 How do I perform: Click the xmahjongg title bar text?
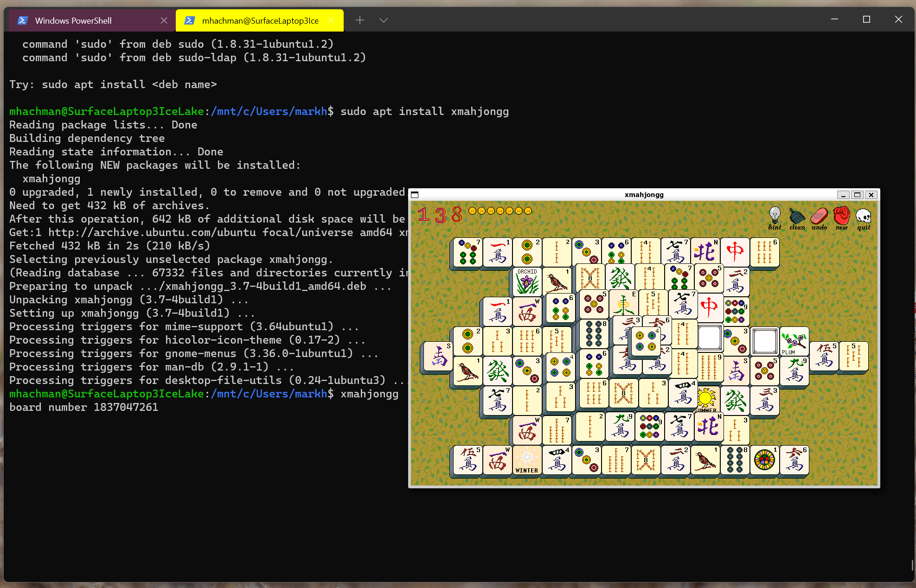tap(644, 195)
